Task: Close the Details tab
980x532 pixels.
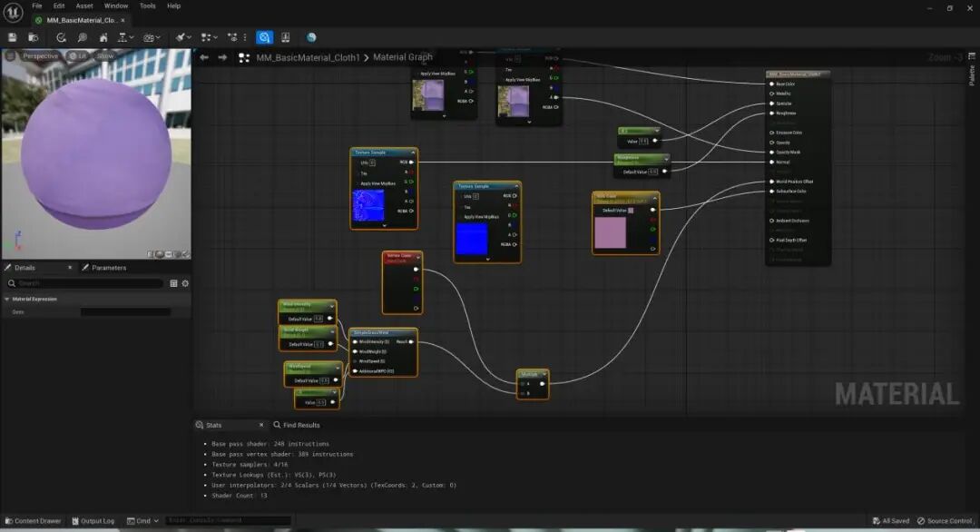Action: coord(70,268)
